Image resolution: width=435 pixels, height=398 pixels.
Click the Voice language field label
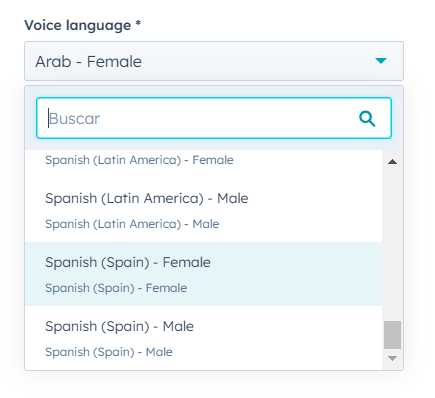point(78,25)
